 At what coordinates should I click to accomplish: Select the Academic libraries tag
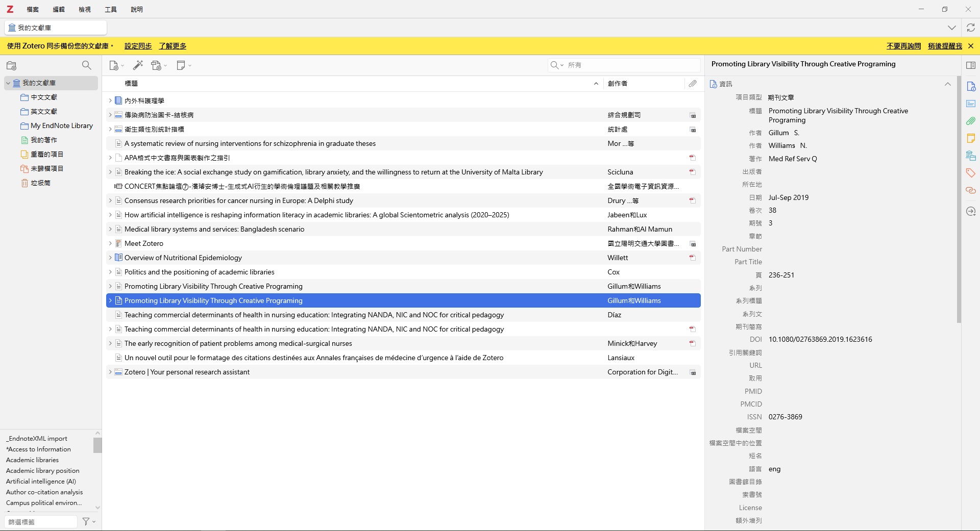pyautogui.click(x=32, y=460)
